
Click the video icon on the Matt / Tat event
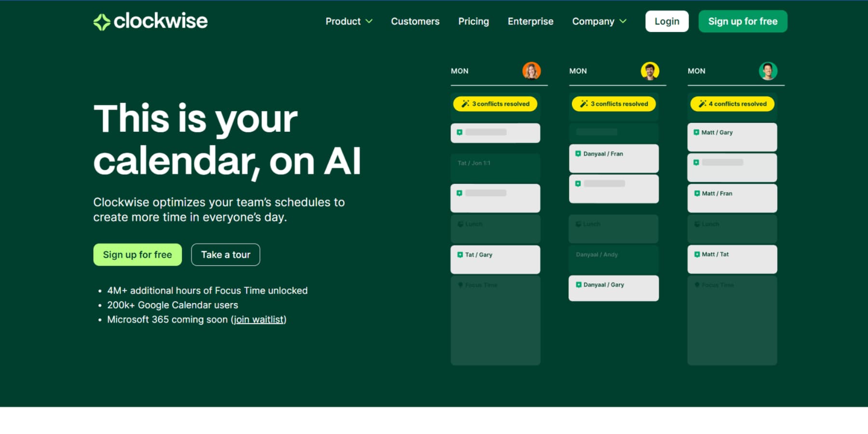click(697, 254)
